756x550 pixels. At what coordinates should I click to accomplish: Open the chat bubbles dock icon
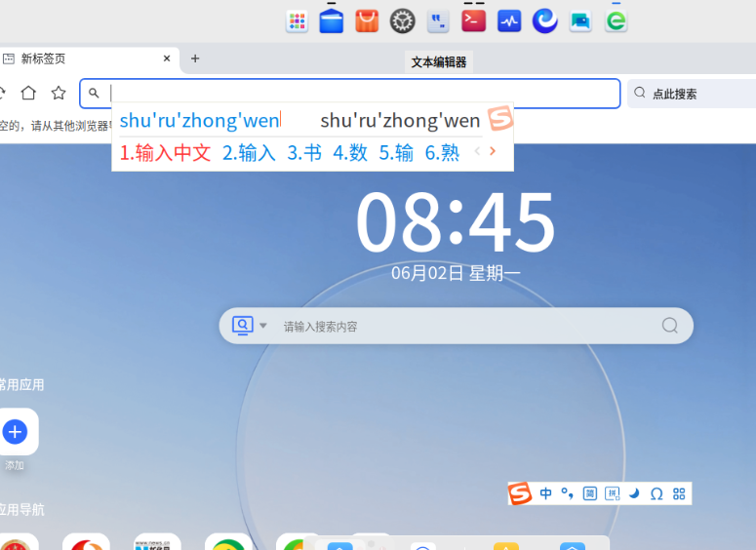click(580, 21)
